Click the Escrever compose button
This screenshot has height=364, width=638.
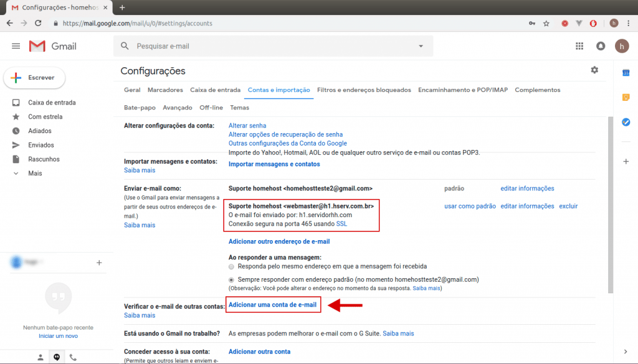(35, 78)
